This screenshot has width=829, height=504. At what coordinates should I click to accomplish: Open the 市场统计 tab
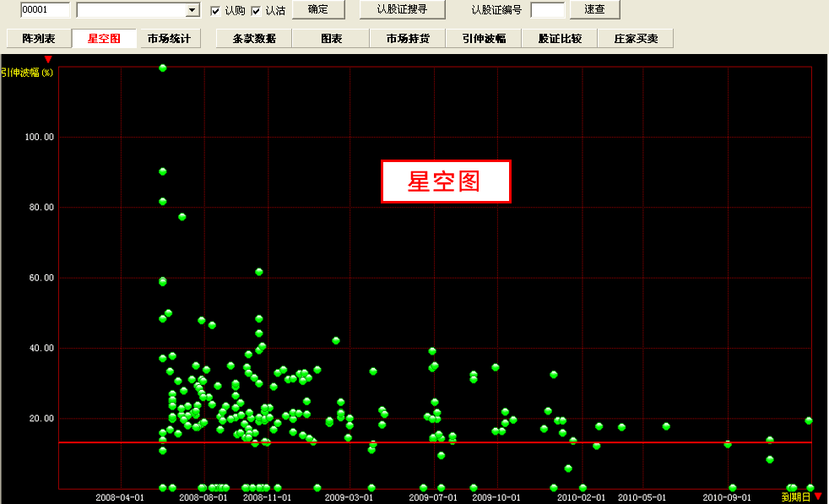tap(169, 39)
